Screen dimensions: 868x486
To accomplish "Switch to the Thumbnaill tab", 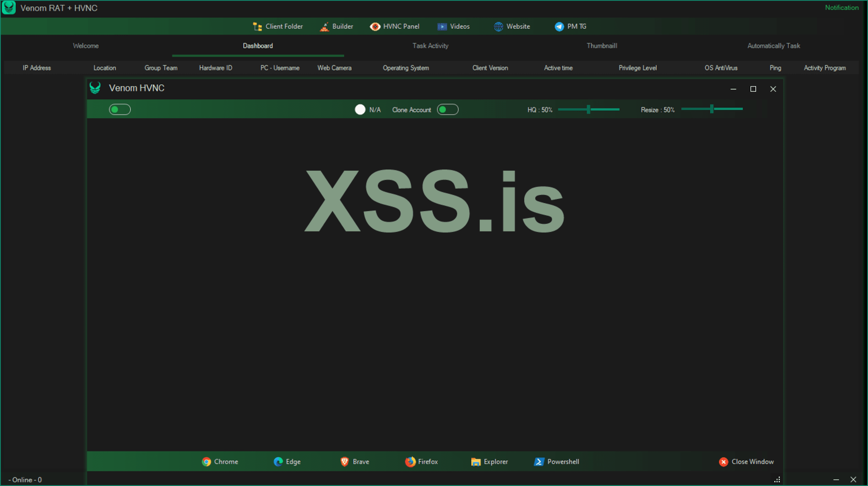I will pyautogui.click(x=602, y=46).
